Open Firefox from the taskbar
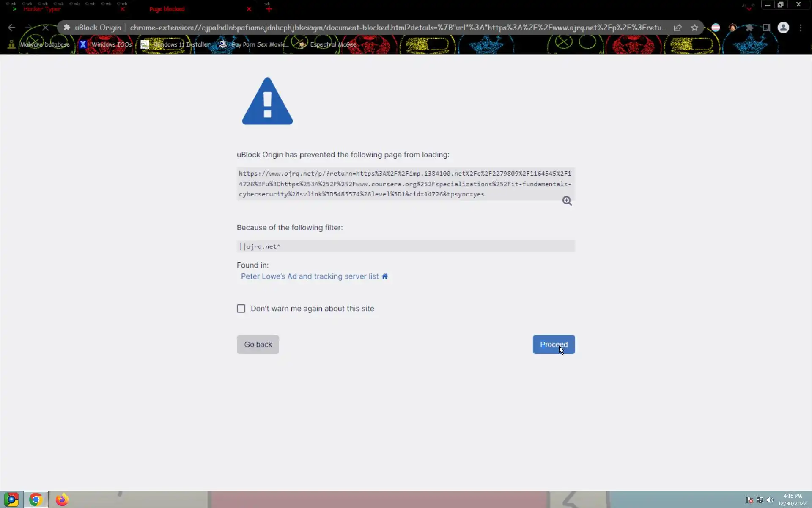This screenshot has height=508, width=812. coord(62,500)
